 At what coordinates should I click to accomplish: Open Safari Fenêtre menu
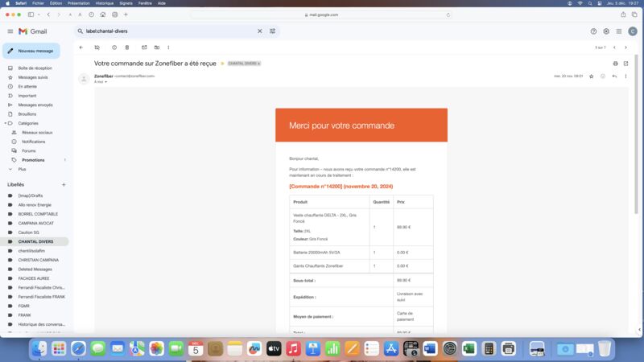145,3
